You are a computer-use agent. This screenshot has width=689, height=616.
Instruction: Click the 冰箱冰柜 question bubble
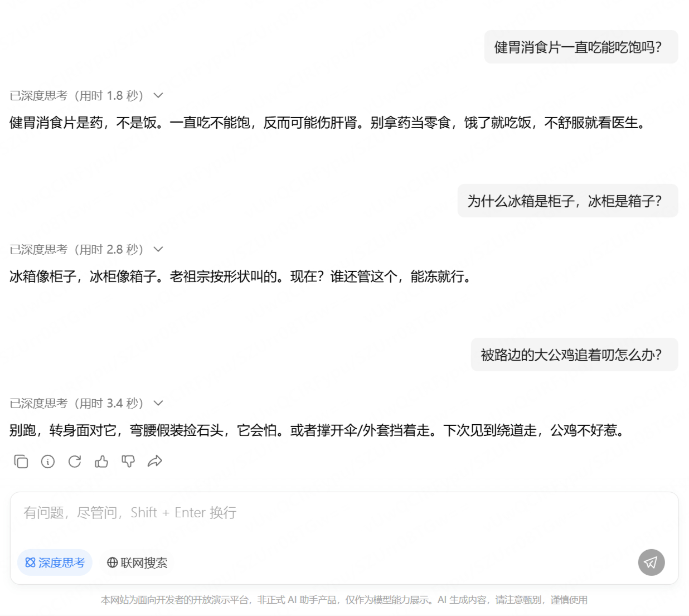(567, 201)
